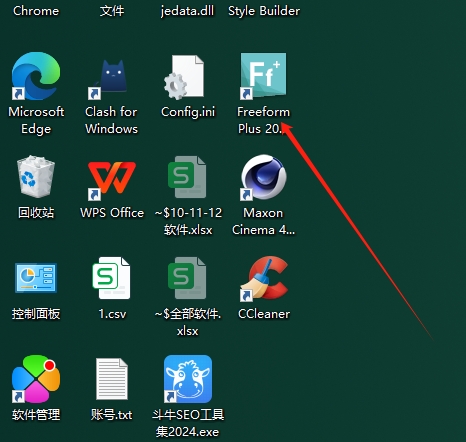This screenshot has width=466, height=442.
Task: Open the Maxon Cinema 4D sphere icon
Action: [x=263, y=177]
